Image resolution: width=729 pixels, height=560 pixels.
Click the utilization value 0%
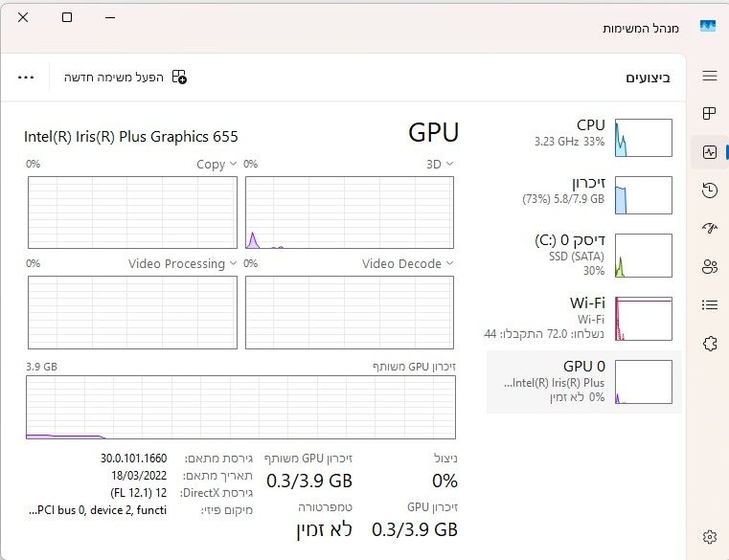click(444, 481)
